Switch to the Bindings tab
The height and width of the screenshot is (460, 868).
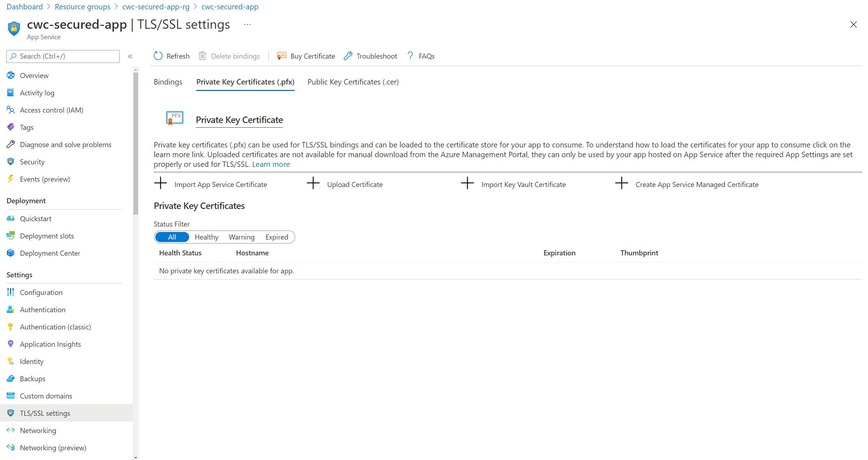(168, 82)
